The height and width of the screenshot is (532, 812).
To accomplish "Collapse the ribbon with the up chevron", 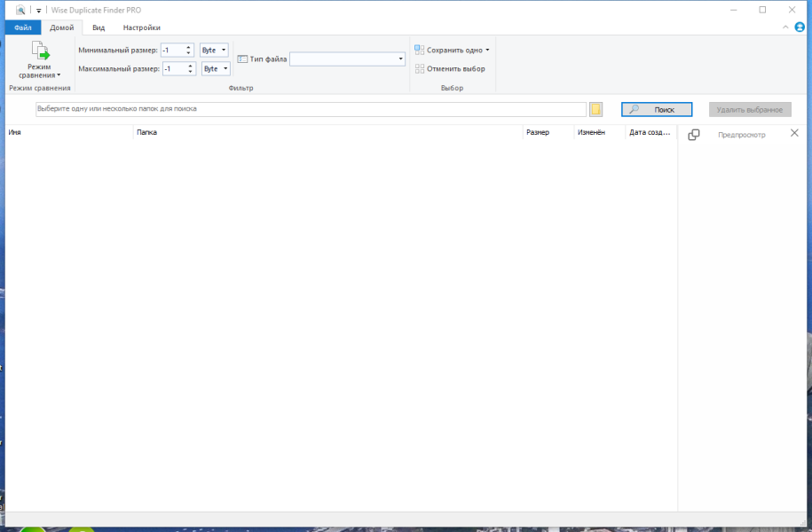I will click(x=785, y=27).
